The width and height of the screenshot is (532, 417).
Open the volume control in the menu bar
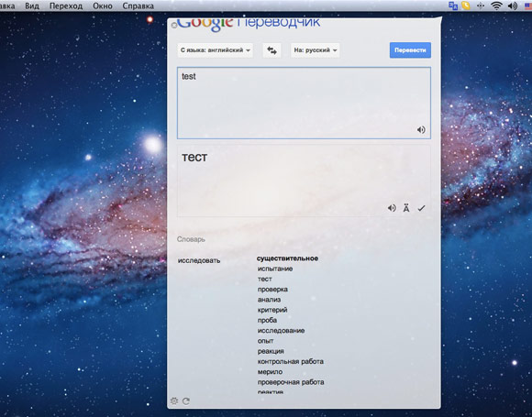tap(512, 5)
